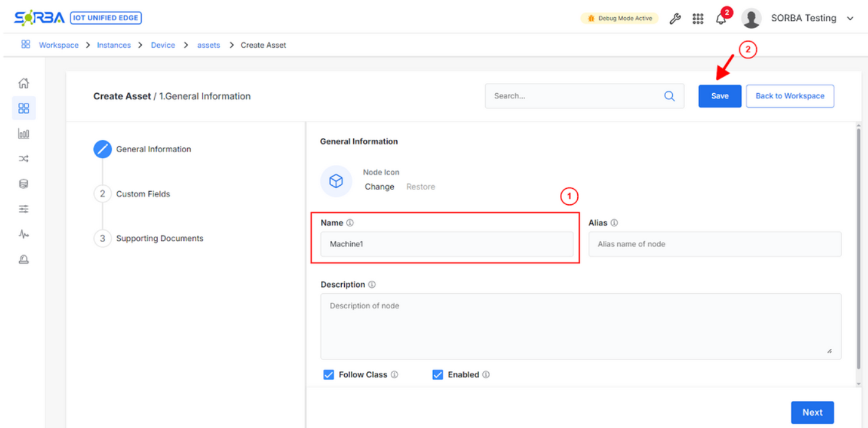The height and width of the screenshot is (428, 868).
Task: Open the wrench tools icon in header
Action: click(x=675, y=18)
